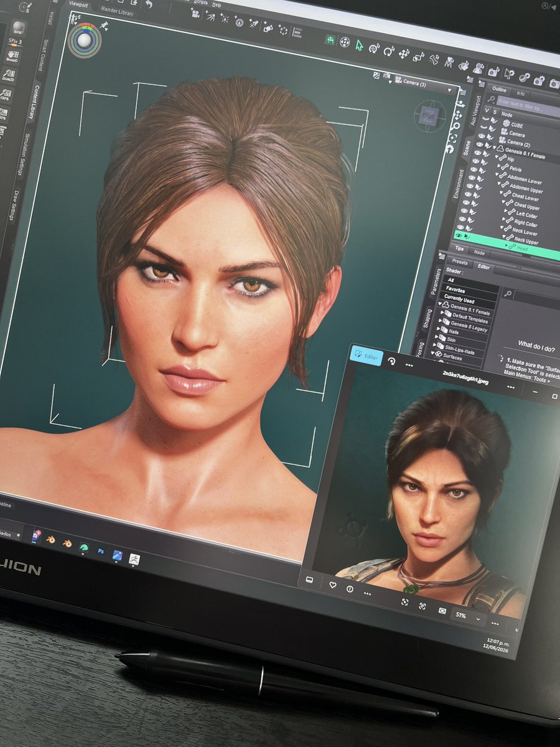Toggle the eye icon for Head row
Image resolution: width=560 pixels, height=747 pixels.
[458, 237]
